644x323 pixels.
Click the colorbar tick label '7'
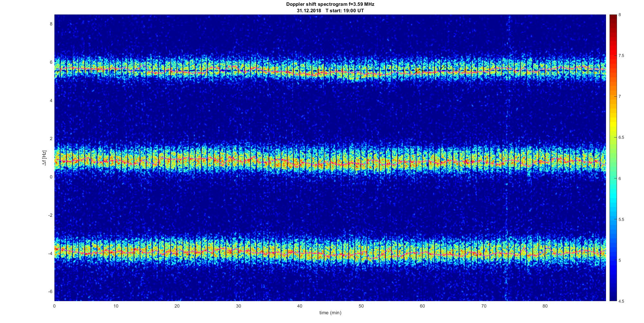(x=620, y=97)
